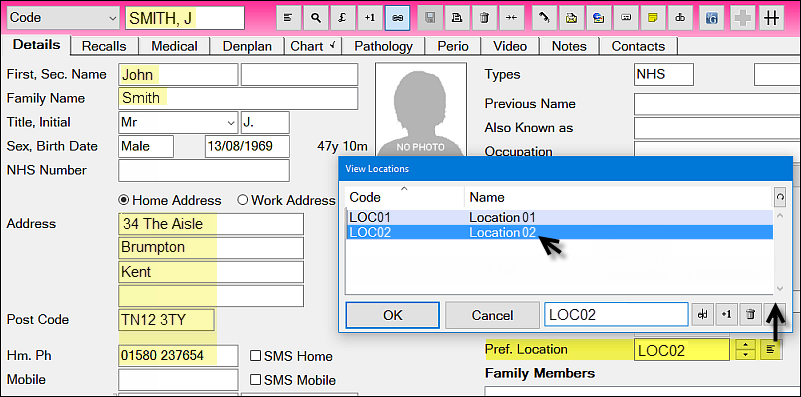Click the trash can icon in the top toolbar

tap(484, 18)
